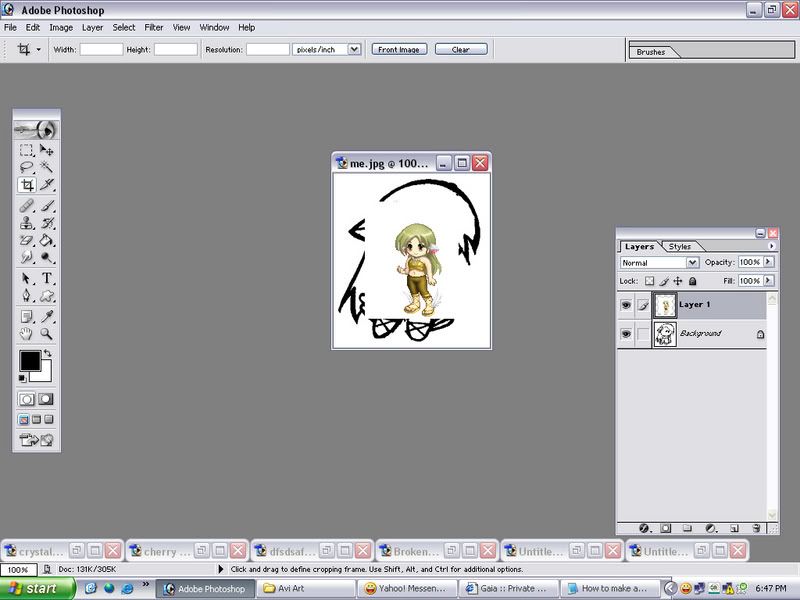800x600 pixels.
Task: Open new fill or adjustment layer menu
Action: pyautogui.click(x=711, y=528)
